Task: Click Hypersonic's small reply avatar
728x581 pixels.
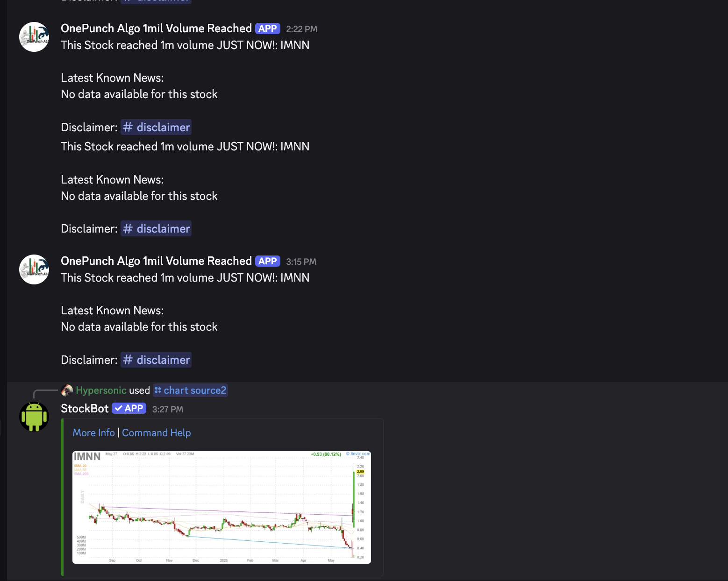Action: coord(67,390)
